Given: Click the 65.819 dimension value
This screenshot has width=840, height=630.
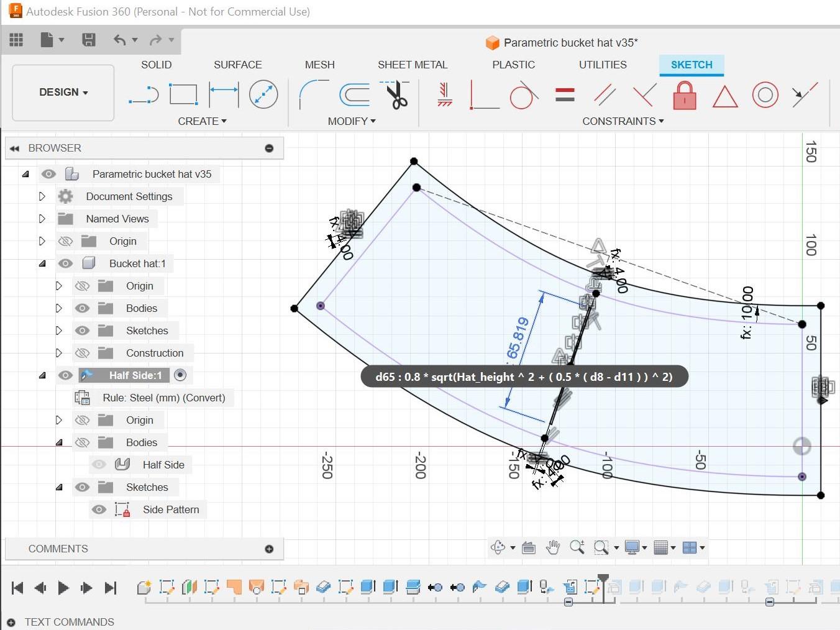Looking at the screenshot, I should coord(517,339).
